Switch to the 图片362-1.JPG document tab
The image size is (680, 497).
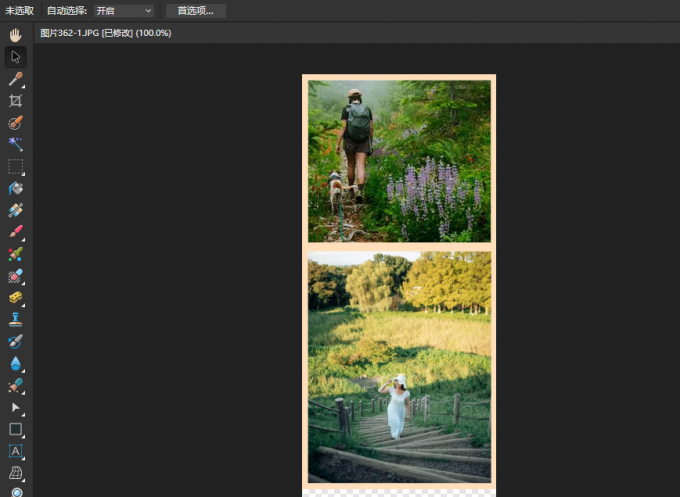(106, 33)
